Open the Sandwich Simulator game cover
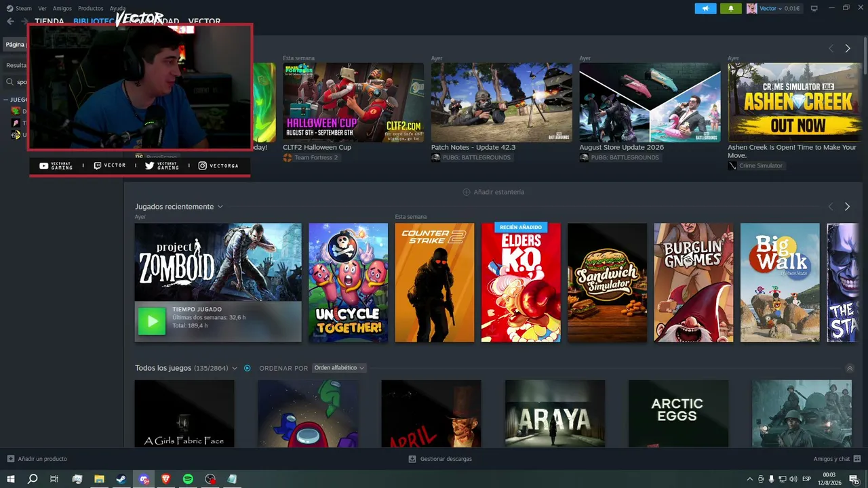868x488 pixels. click(607, 283)
